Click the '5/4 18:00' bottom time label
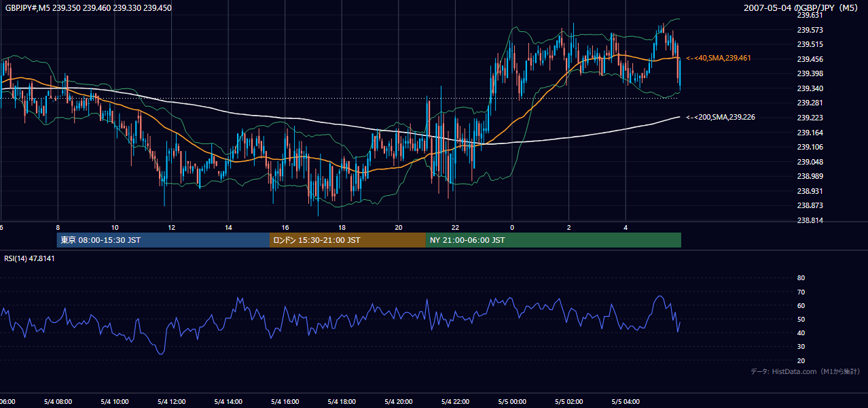The image size is (868, 408). tap(342, 402)
